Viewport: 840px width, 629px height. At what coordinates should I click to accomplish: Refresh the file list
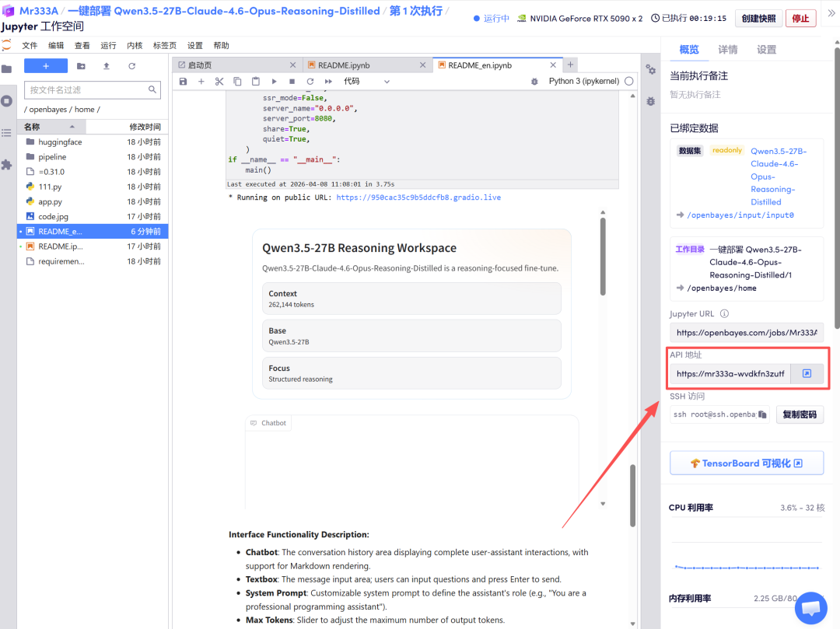131,66
